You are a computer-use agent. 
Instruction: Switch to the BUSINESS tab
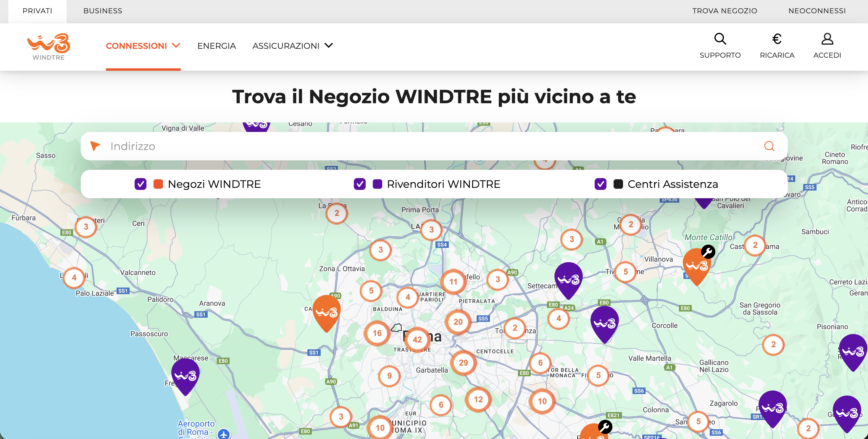pos(103,10)
